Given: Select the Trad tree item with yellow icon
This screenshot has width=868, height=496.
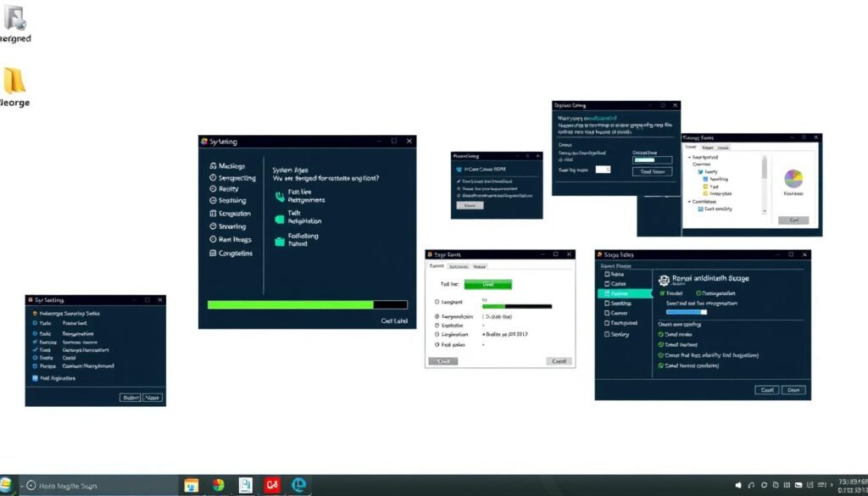Looking at the screenshot, I should (711, 187).
